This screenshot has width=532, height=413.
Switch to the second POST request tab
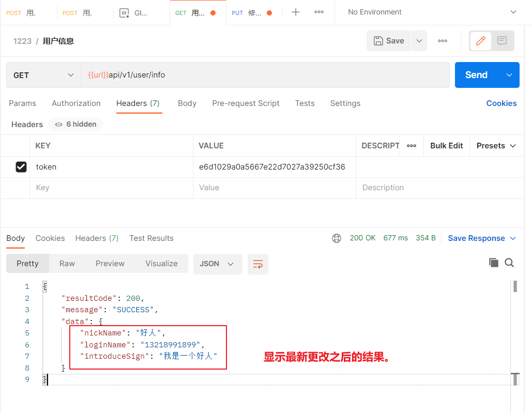[78, 13]
